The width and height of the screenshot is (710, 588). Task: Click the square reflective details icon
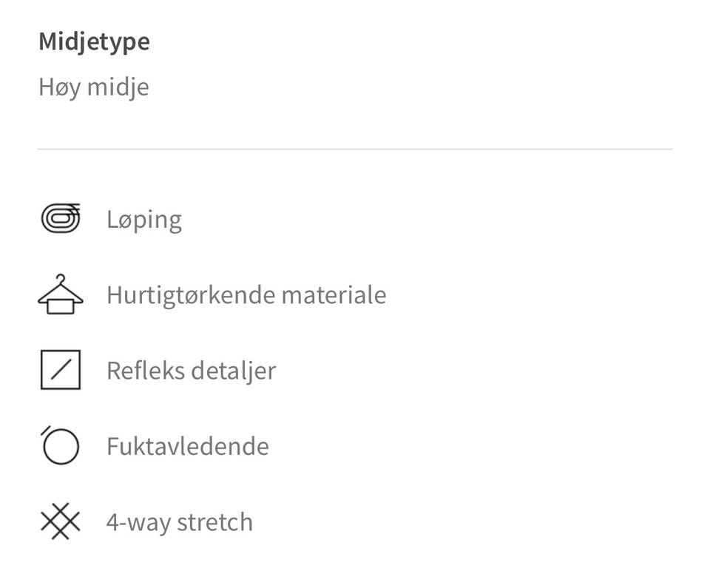[x=61, y=370]
